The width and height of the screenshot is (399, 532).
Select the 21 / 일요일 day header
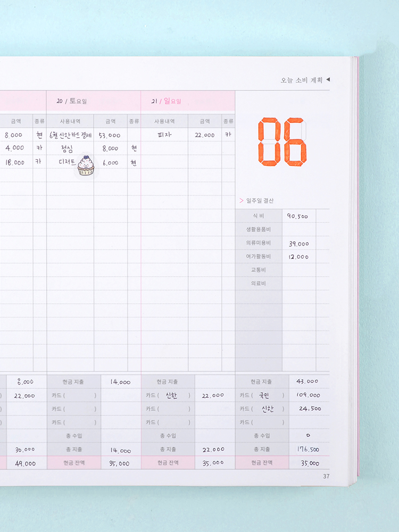[x=166, y=101]
